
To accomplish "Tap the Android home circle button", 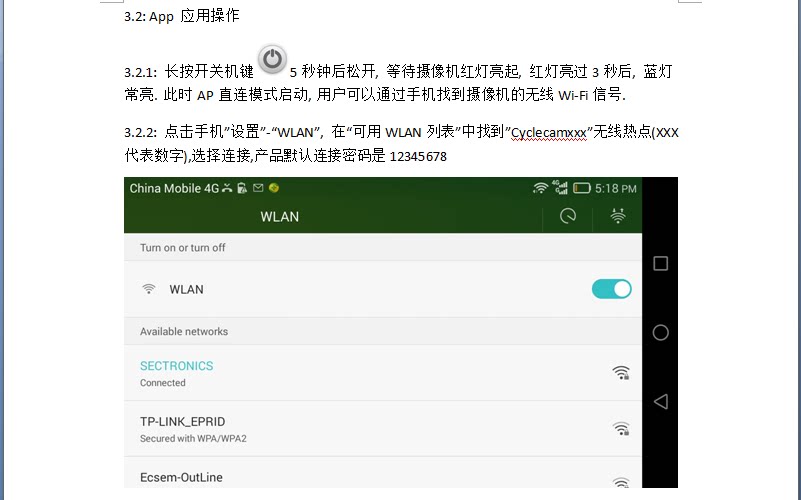I will tap(661, 332).
